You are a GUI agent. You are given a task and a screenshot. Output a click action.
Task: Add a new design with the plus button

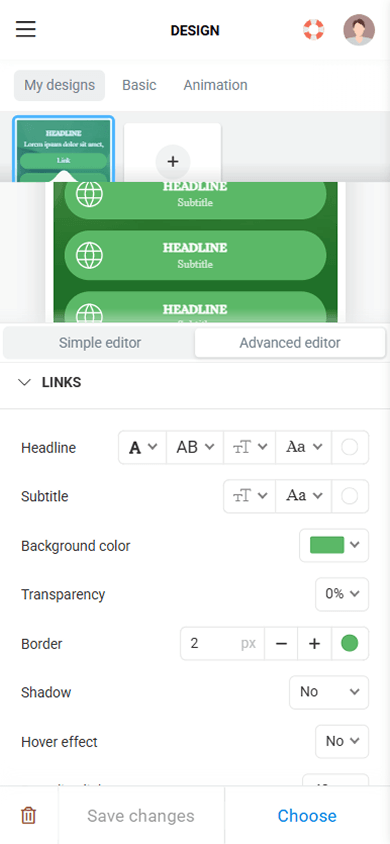coord(173,161)
